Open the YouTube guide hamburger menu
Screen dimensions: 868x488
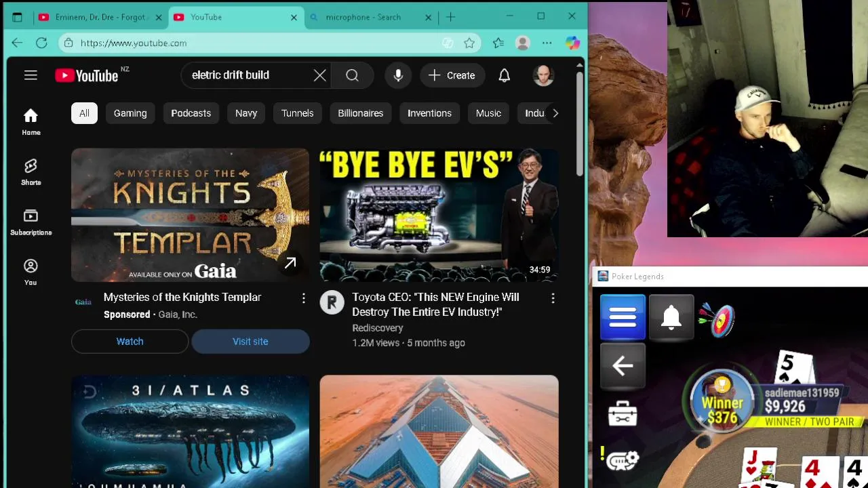(31, 75)
